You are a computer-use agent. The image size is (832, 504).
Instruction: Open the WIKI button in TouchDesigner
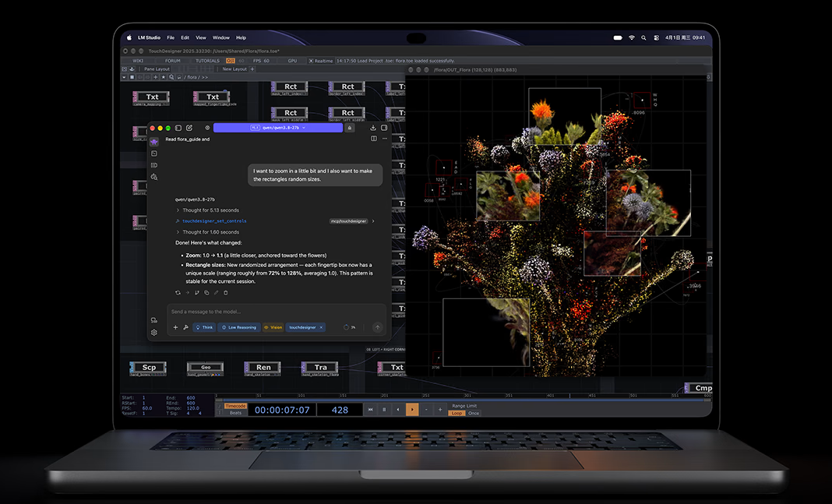(138, 61)
